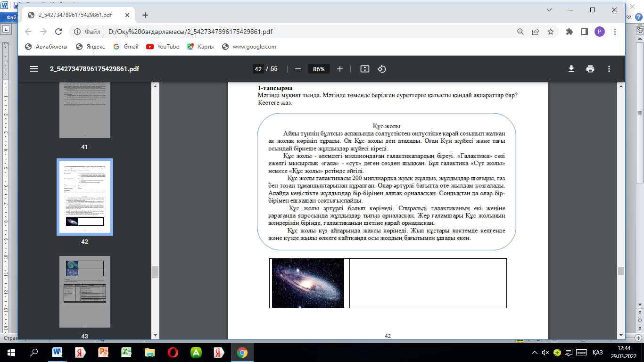Open the Windows Start menu
644x362 pixels.
[x=11, y=352]
